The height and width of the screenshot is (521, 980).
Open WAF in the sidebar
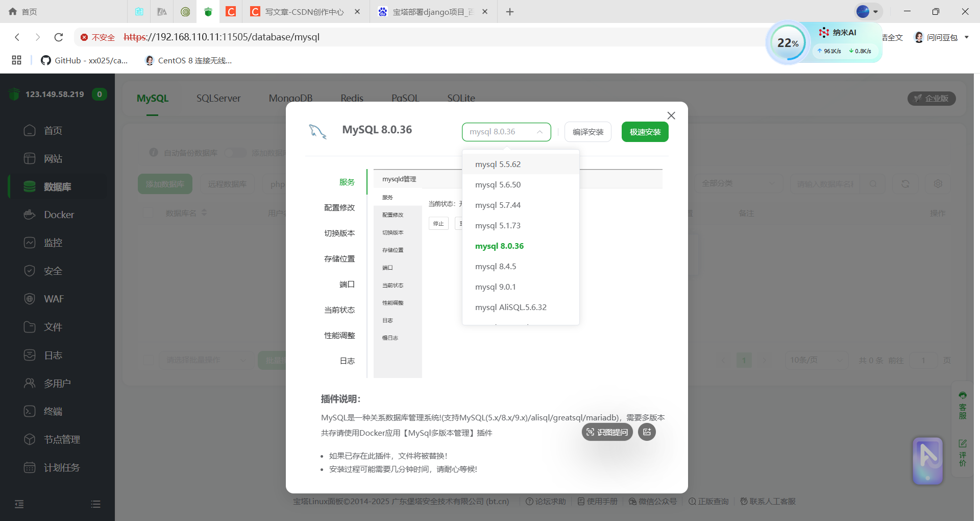pos(54,299)
